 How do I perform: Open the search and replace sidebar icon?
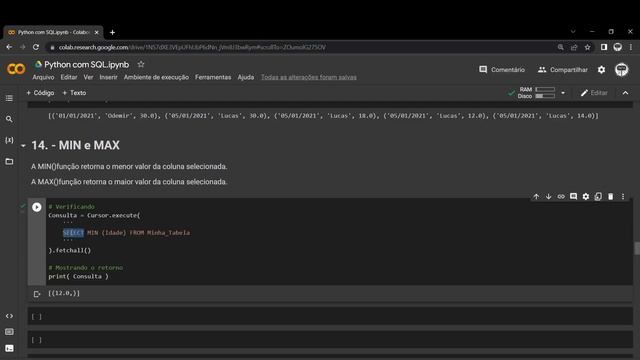(9, 119)
